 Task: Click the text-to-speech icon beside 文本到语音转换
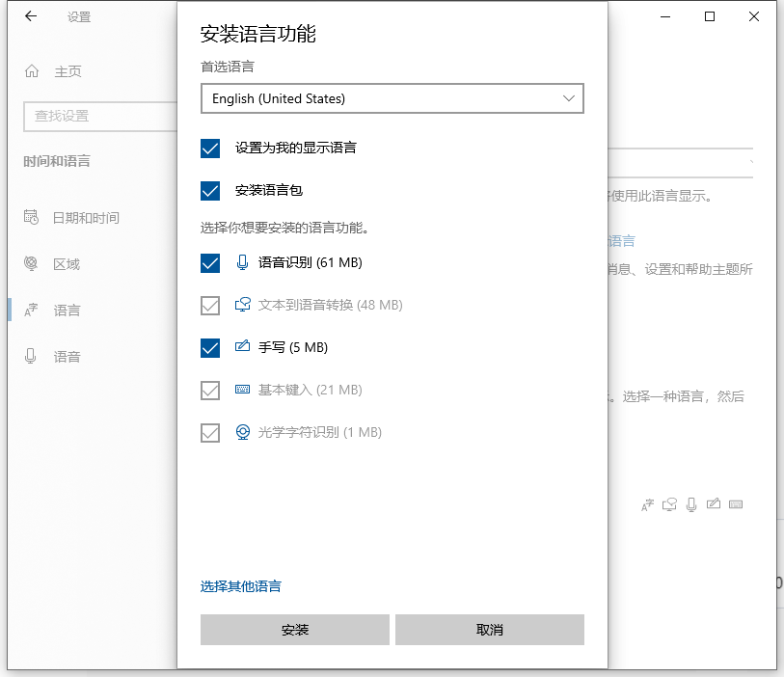pos(242,305)
